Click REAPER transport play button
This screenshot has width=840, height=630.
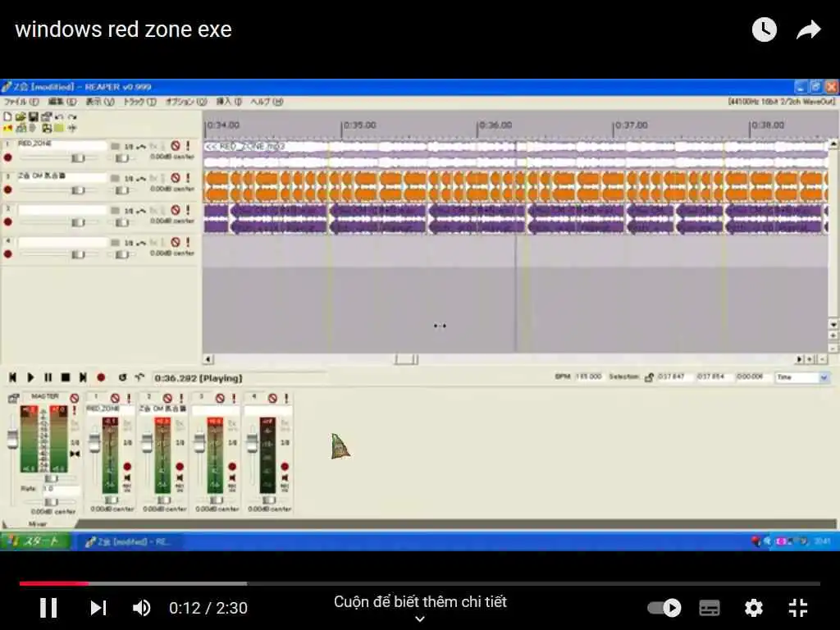tap(30, 377)
